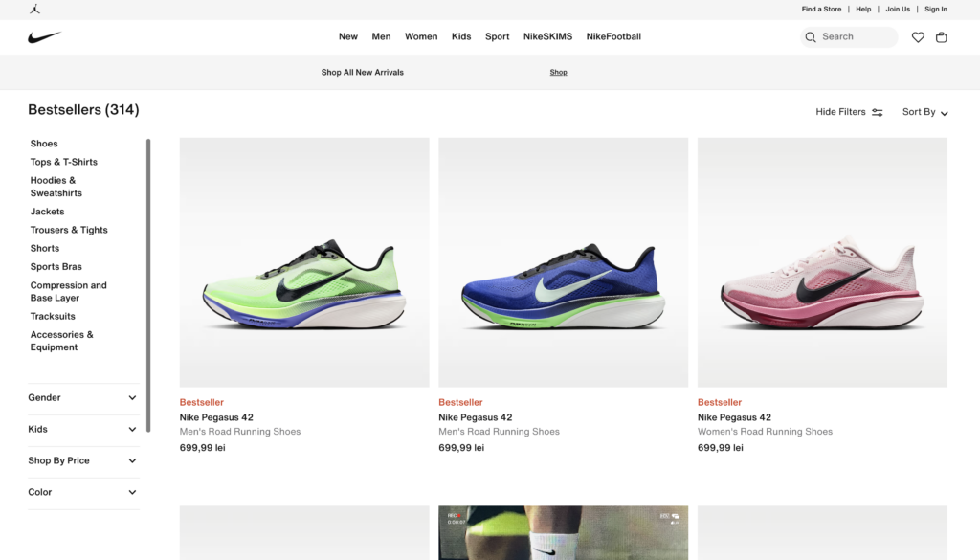Click the filters slider icon
The width and height of the screenshot is (980, 560).
click(x=878, y=113)
